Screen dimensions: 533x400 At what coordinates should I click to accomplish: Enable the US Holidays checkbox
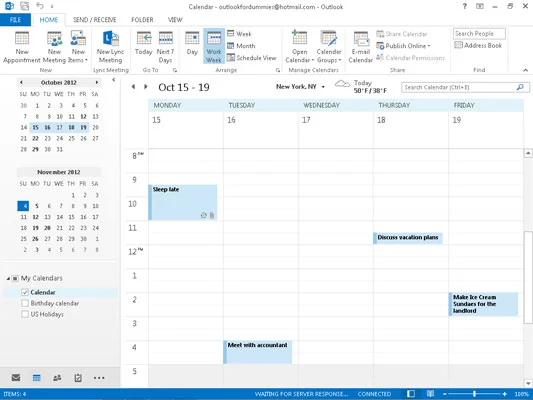(24, 314)
